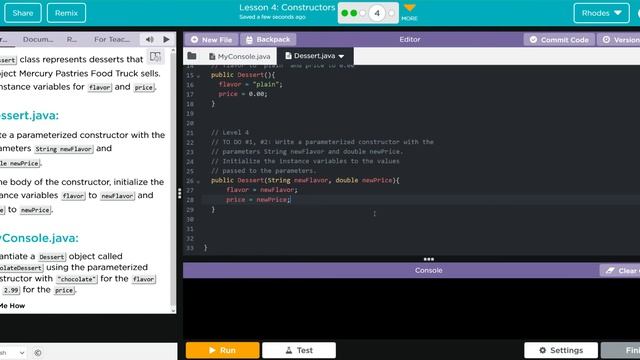Create a New File

coord(211,40)
